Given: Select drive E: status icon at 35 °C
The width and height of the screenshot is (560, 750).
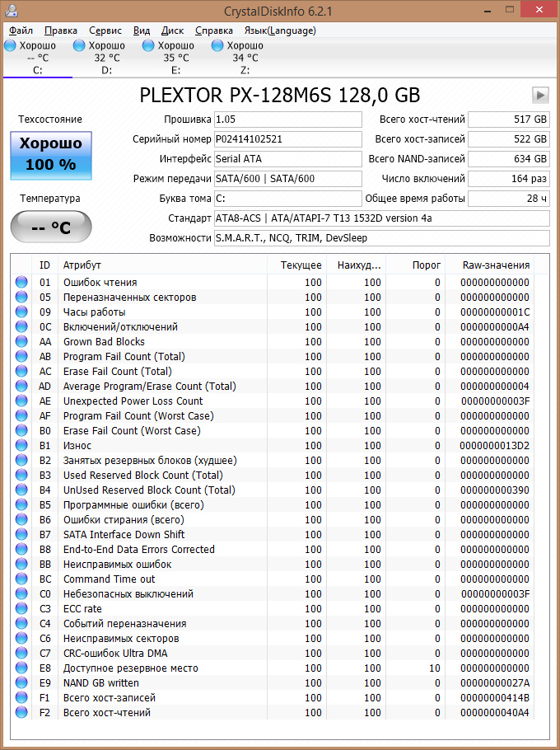Looking at the screenshot, I should coord(148,45).
